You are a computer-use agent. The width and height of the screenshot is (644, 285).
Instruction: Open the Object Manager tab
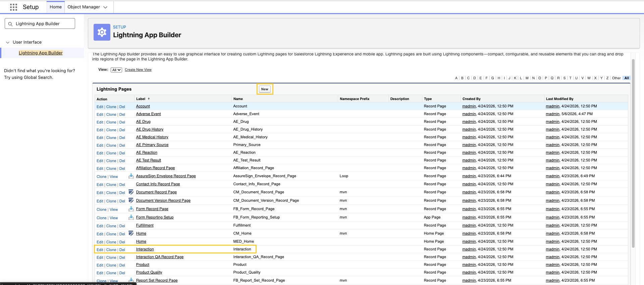coord(84,7)
